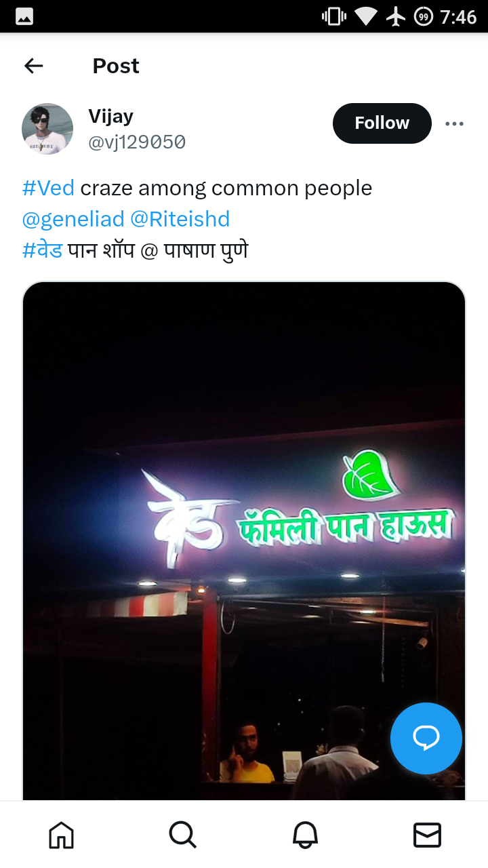This screenshot has height=868, width=488.
Task: Tap the Vijay display name
Action: coord(110,117)
